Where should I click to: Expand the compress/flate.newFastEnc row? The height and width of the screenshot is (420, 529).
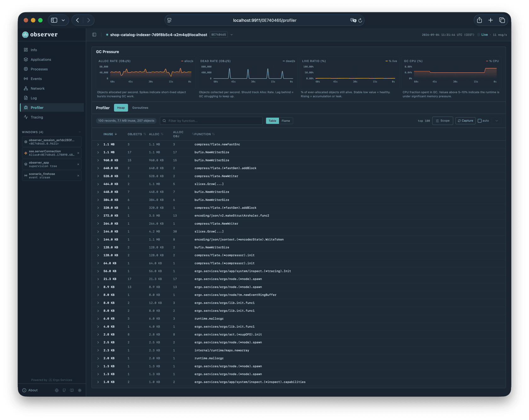[98, 144]
